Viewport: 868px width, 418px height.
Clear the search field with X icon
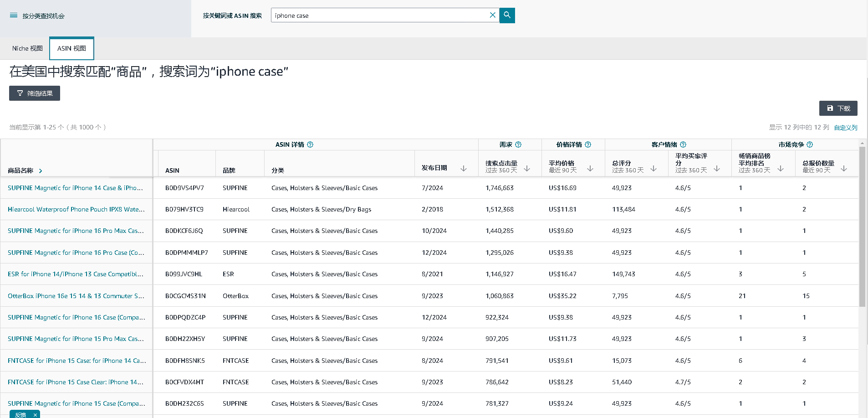[492, 15]
